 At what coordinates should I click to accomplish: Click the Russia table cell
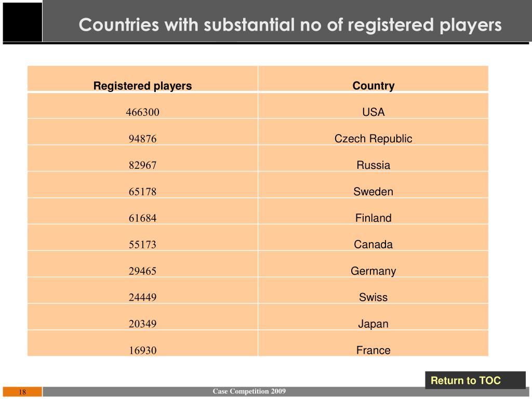373,165
